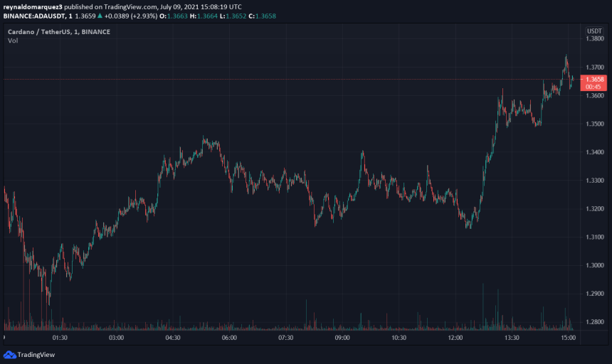The width and height of the screenshot is (612, 364).
Task: Click the 13:30 time axis label
Action: pyautogui.click(x=512, y=338)
